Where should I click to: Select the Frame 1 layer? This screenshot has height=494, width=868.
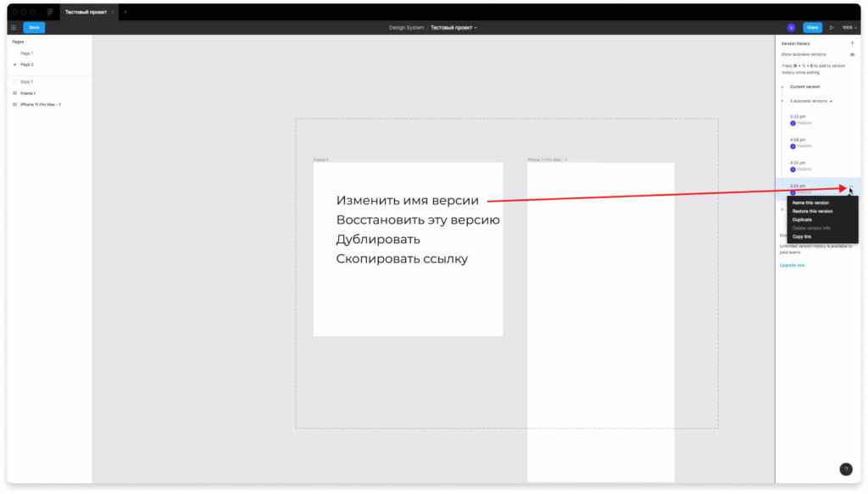28,93
